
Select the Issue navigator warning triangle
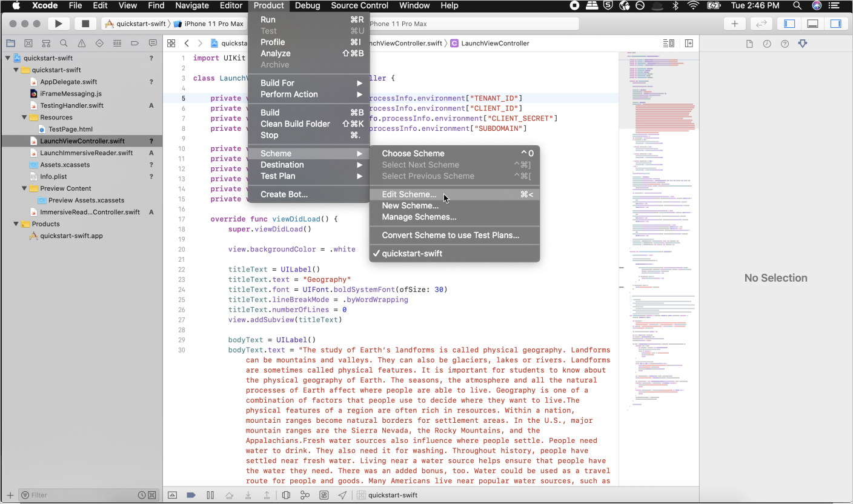(81, 43)
